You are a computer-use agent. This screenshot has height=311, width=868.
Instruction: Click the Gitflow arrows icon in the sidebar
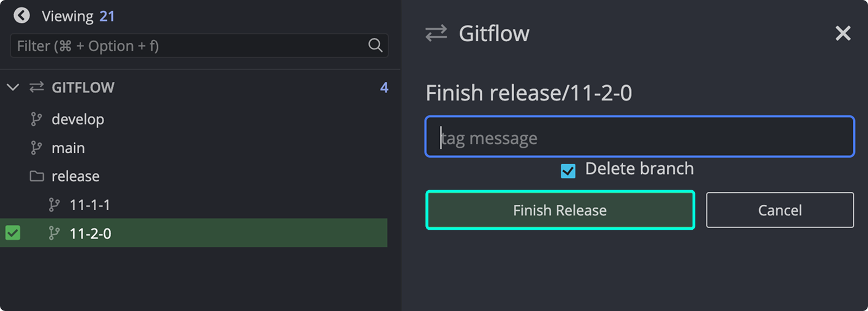click(36, 87)
